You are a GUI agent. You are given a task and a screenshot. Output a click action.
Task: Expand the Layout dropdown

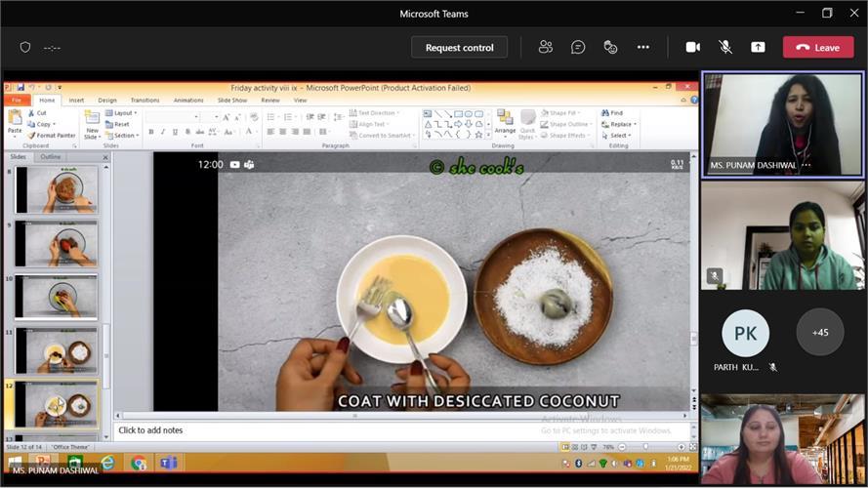125,113
